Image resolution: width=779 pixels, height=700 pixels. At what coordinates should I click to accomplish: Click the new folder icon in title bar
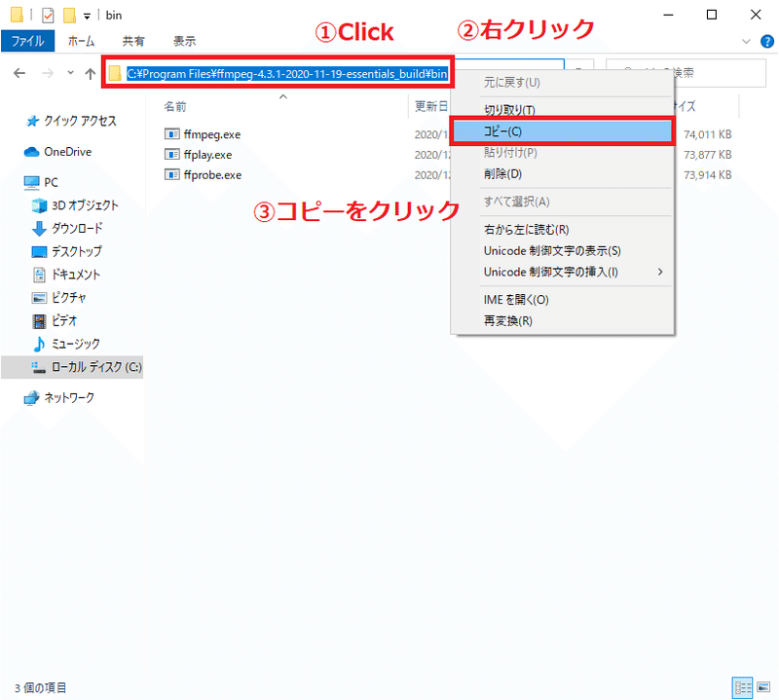point(69,16)
